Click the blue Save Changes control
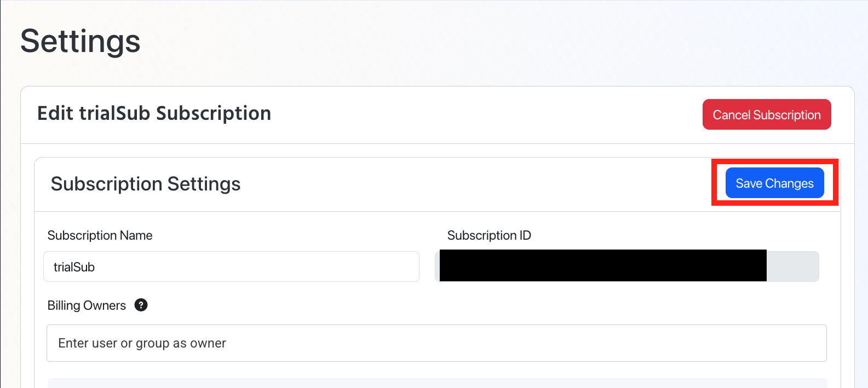 coord(774,183)
